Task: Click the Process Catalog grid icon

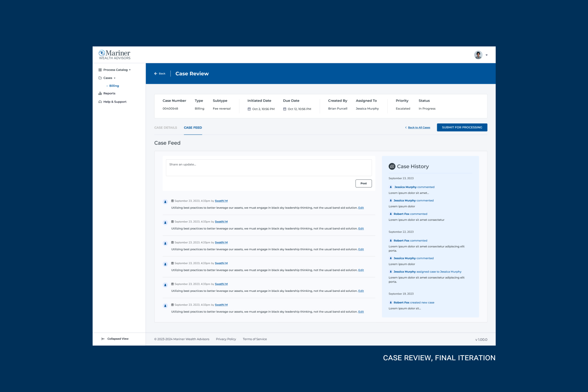Action: coord(100,70)
